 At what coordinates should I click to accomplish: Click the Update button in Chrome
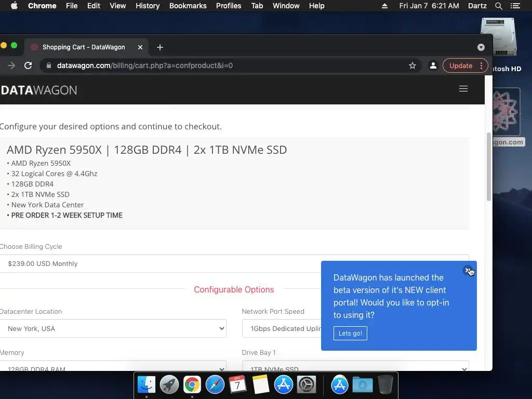[x=461, y=65]
